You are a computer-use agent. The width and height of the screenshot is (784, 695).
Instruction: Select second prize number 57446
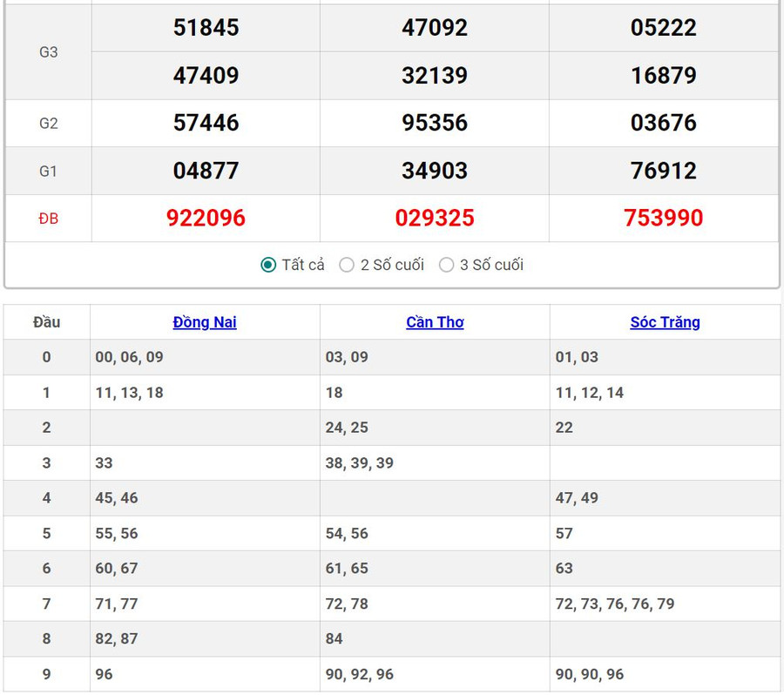pos(206,123)
